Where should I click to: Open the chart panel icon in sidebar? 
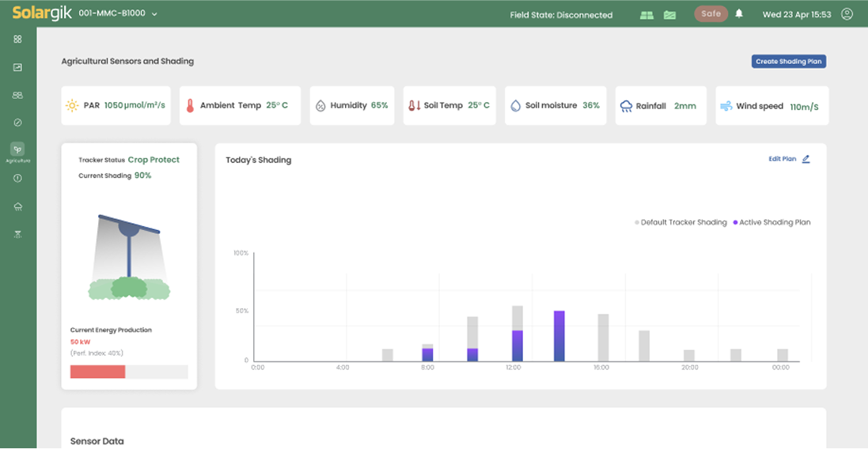pos(17,67)
